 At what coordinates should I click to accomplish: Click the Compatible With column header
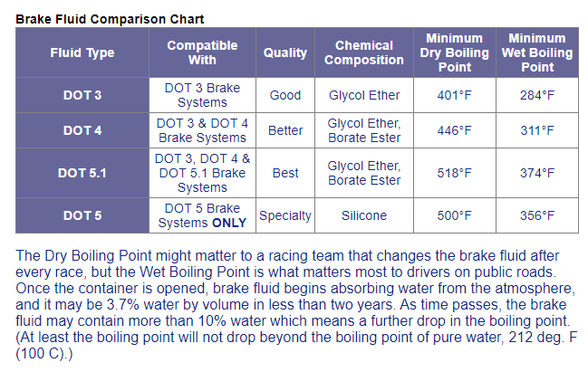[202, 52]
